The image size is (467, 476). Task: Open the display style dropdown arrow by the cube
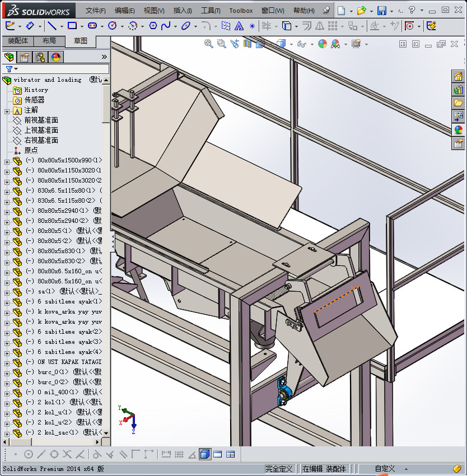coord(291,44)
